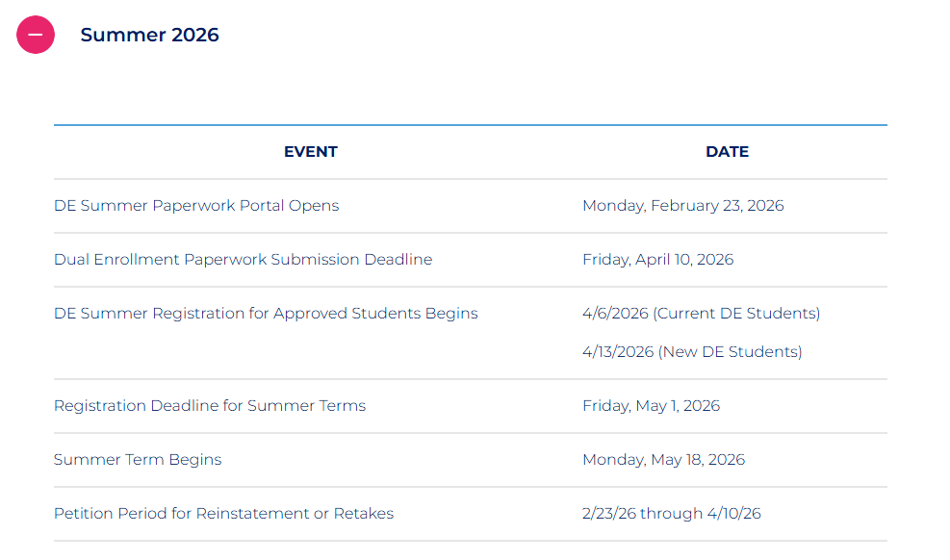This screenshot has width=950, height=560.
Task: Click Petition Period for Reinstatement or Retakes
Action: (x=223, y=514)
